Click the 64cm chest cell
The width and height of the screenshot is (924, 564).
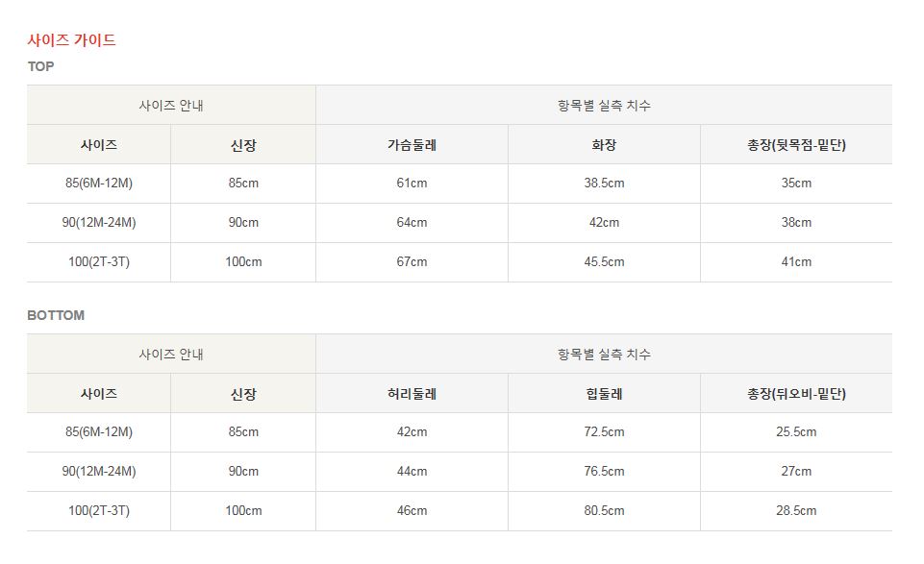click(412, 223)
